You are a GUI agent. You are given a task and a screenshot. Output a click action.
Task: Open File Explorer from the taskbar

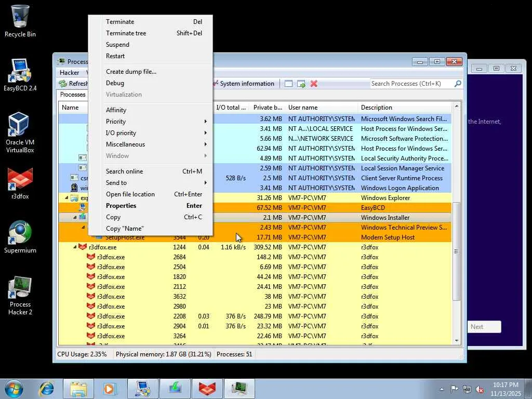78,389
